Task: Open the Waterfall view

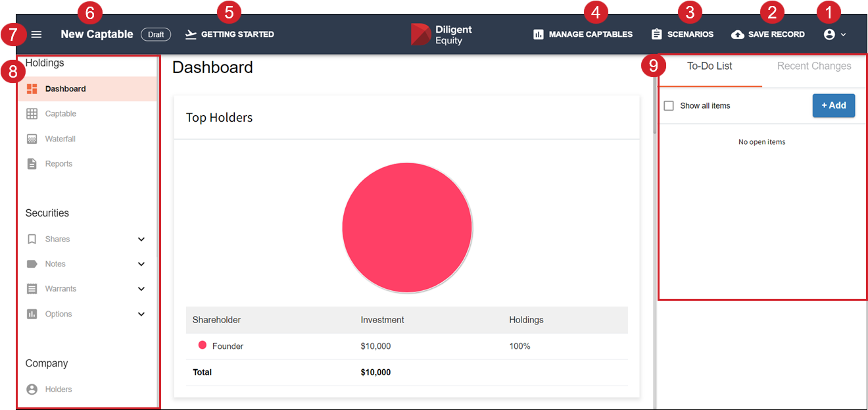Action: coord(32,138)
